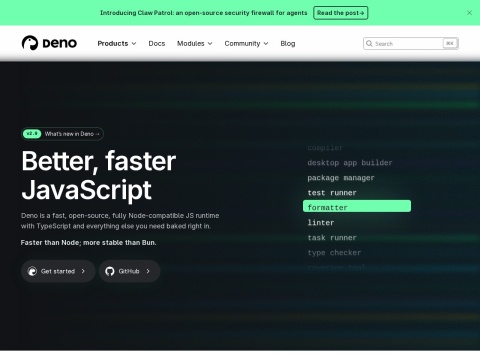The height and width of the screenshot is (360, 480).
Task: Focus the Search input field
Action: (411, 43)
